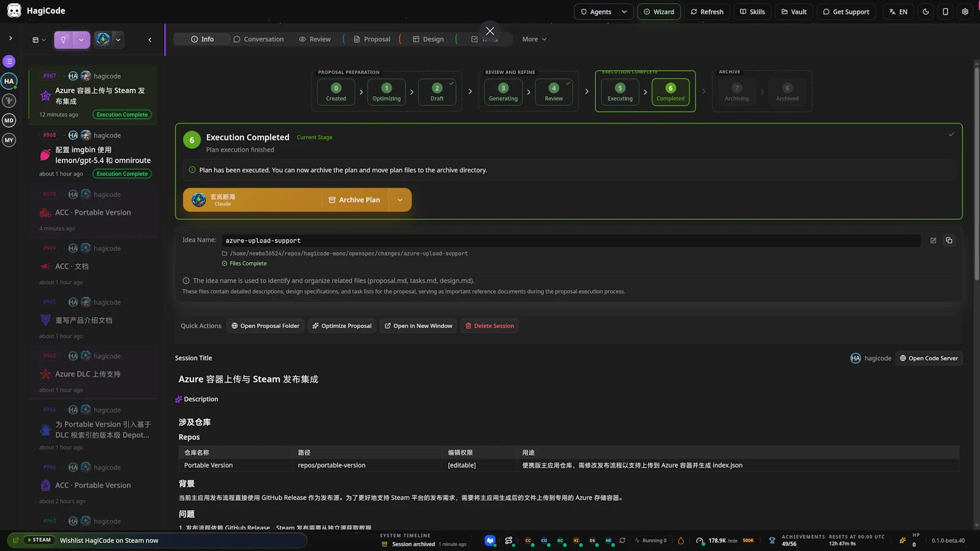Click the HagiCode cat logo
Image resolution: width=980 pixels, height=551 pixels.
click(14, 10)
